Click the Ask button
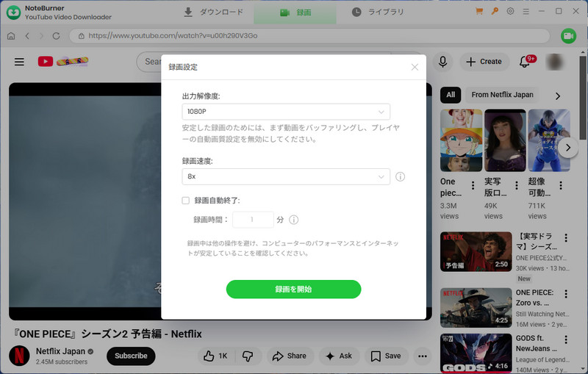The width and height of the screenshot is (588, 374). pyautogui.click(x=339, y=356)
